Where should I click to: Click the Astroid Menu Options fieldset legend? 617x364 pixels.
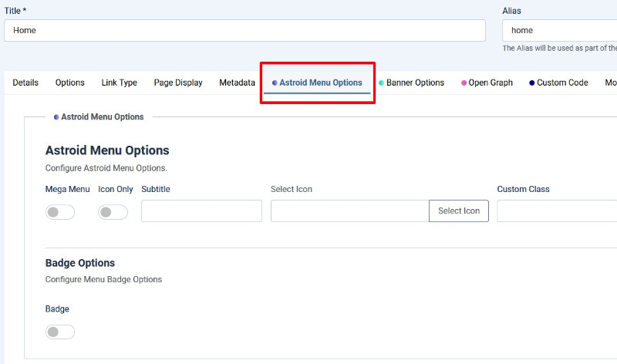[99, 117]
